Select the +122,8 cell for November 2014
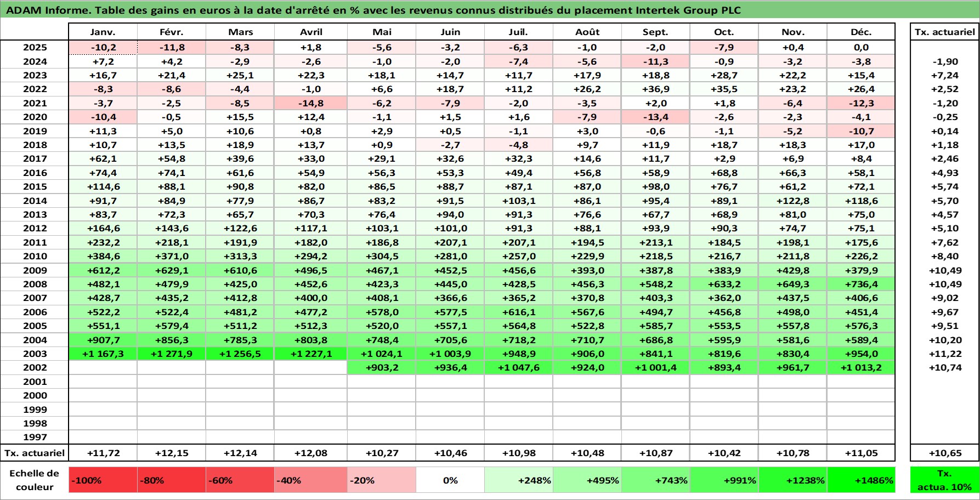Screen dimensions: 980x500 (792, 201)
